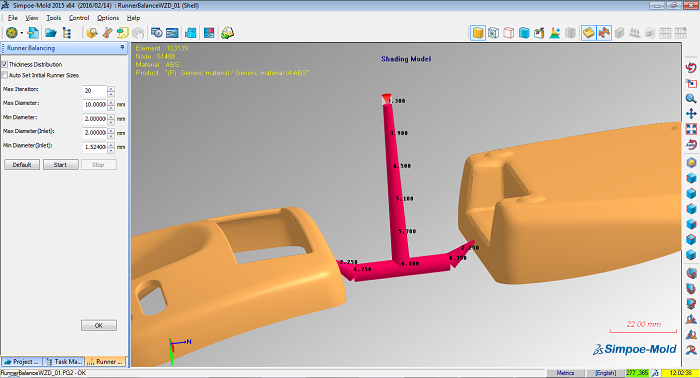Enable Auto Set Initial Runner Sizes

(4, 75)
